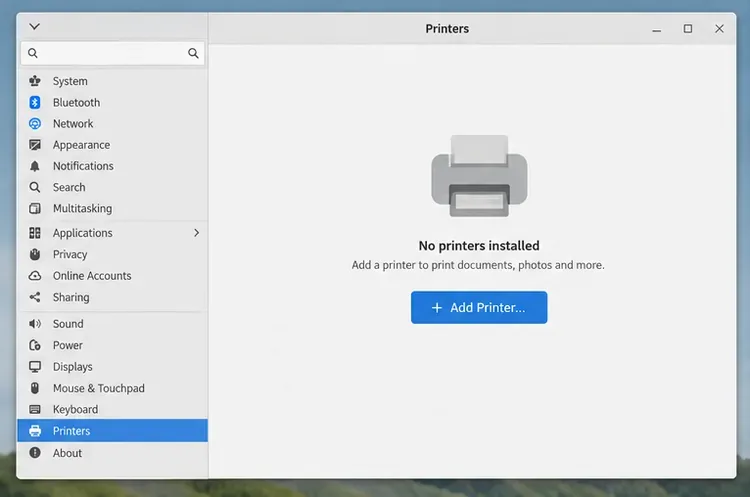Click the Keyboard icon in sidebar
This screenshot has height=497, width=750.
[x=34, y=409]
